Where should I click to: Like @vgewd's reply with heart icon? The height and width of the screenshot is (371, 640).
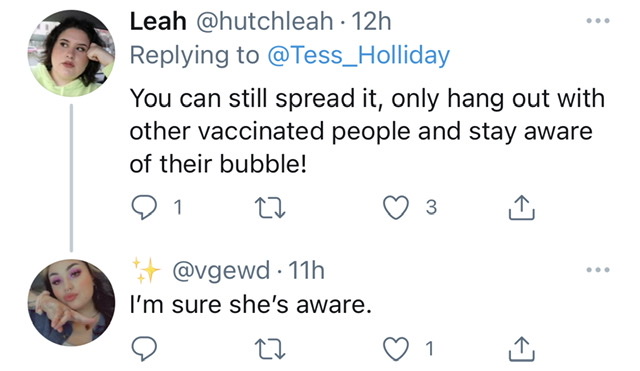click(396, 349)
